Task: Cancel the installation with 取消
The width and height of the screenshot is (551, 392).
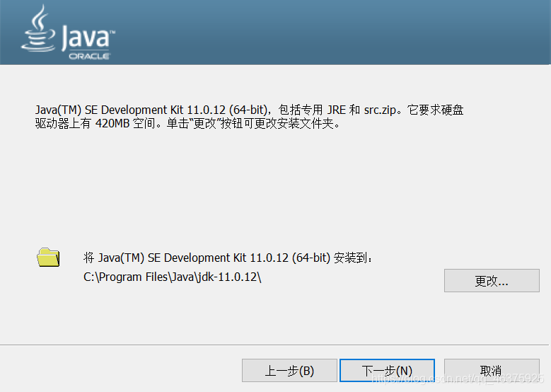Action: pyautogui.click(x=492, y=371)
